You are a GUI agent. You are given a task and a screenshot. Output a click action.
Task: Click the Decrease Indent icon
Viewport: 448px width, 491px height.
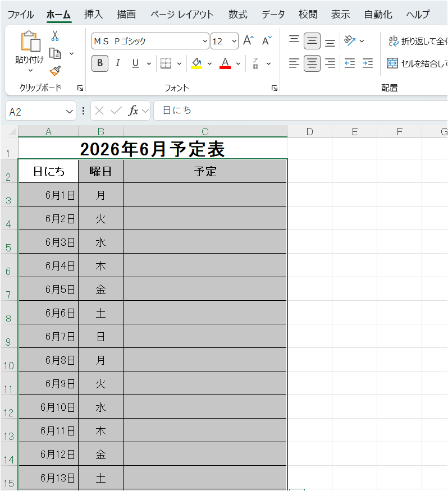click(x=350, y=63)
